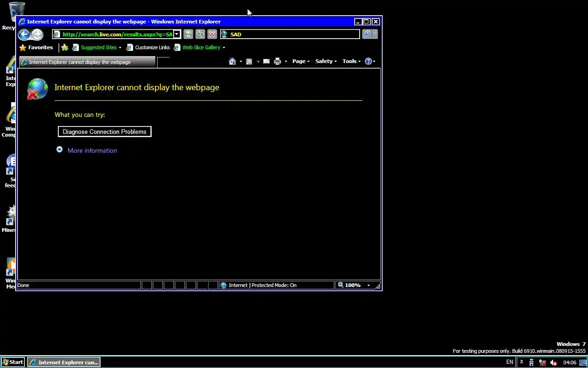588x368 pixels.
Task: Click the RSS Feeds icon
Action: click(x=249, y=61)
